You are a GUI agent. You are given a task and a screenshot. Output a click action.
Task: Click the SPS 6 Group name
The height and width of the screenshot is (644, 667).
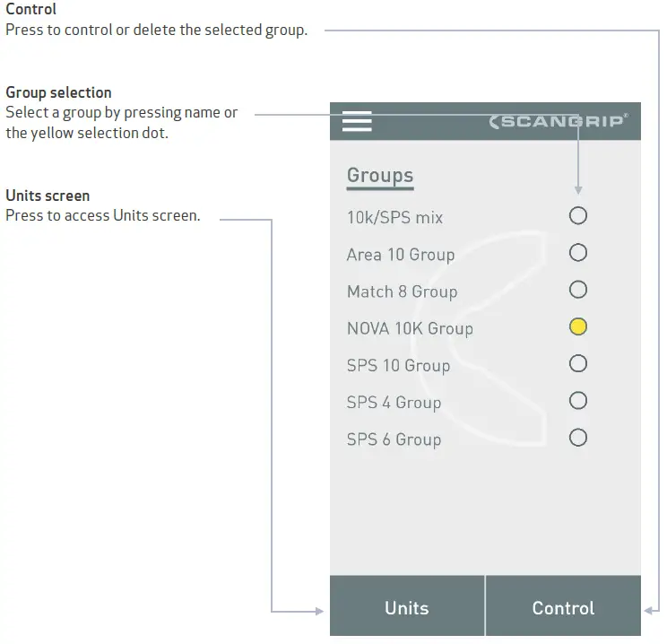[394, 439]
